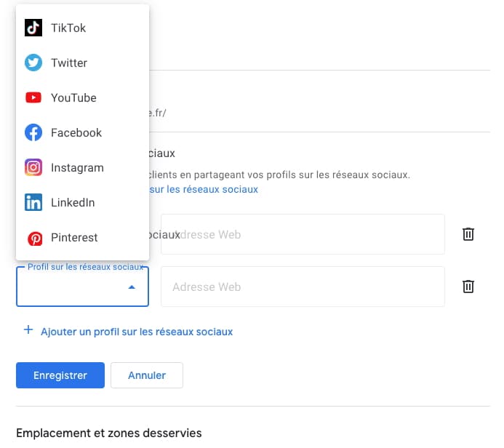The height and width of the screenshot is (448, 504).
Task: Pick YouTube in the social network list
Action: [x=83, y=97]
